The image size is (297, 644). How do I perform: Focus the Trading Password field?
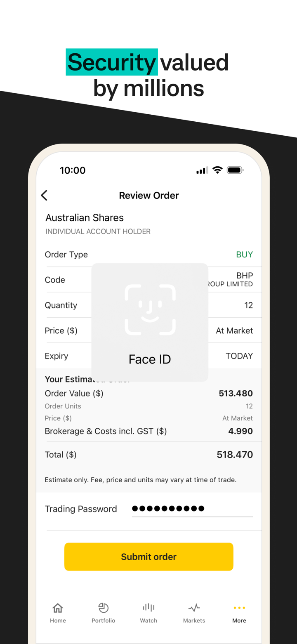(x=192, y=509)
